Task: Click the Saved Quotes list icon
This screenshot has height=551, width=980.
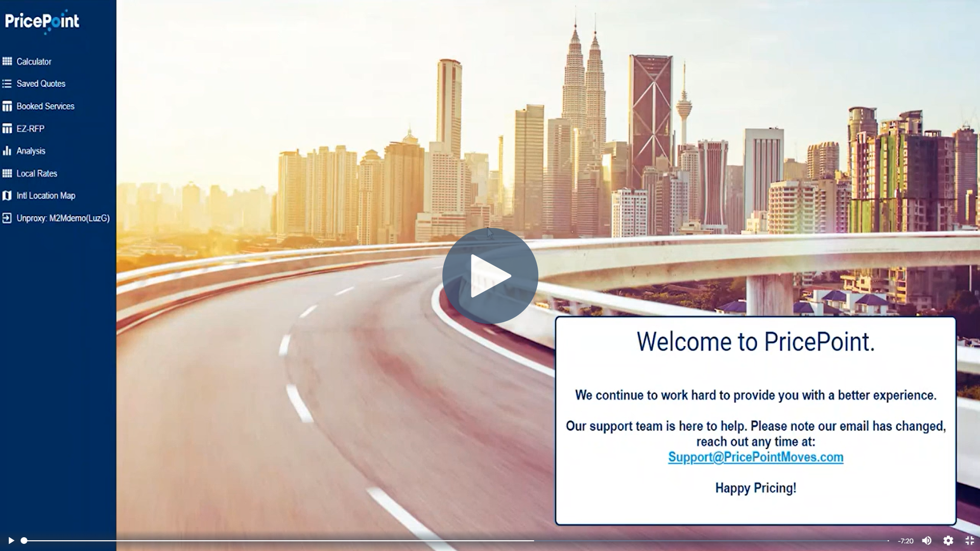Action: point(7,83)
